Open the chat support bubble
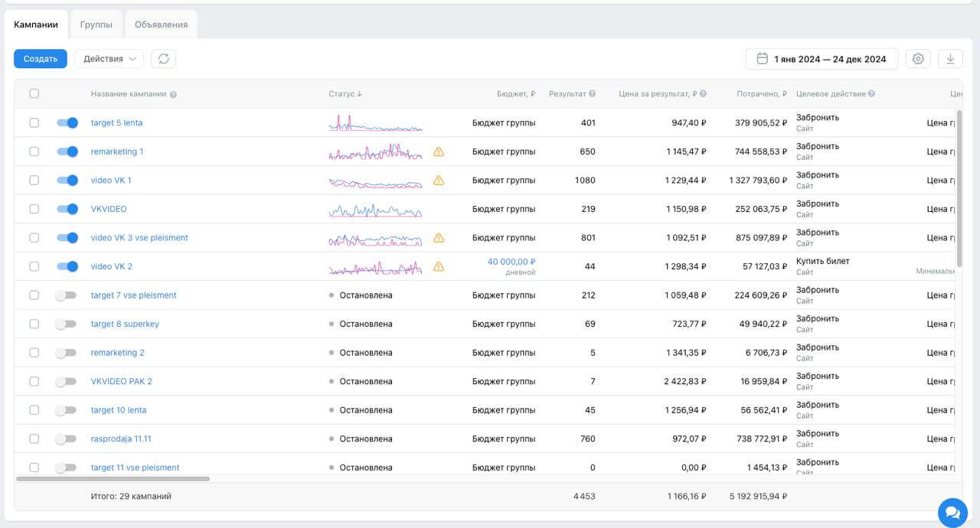The width and height of the screenshot is (980, 528). (x=952, y=512)
